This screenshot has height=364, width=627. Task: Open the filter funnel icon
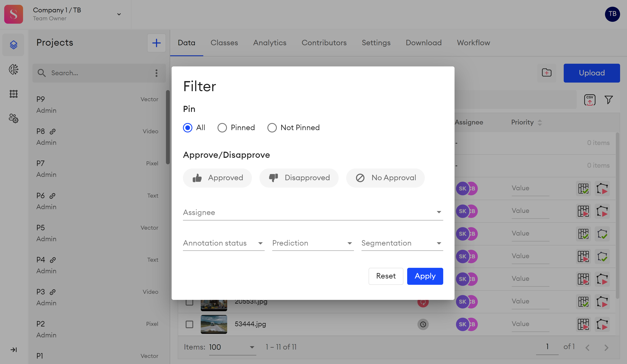pyautogui.click(x=609, y=100)
